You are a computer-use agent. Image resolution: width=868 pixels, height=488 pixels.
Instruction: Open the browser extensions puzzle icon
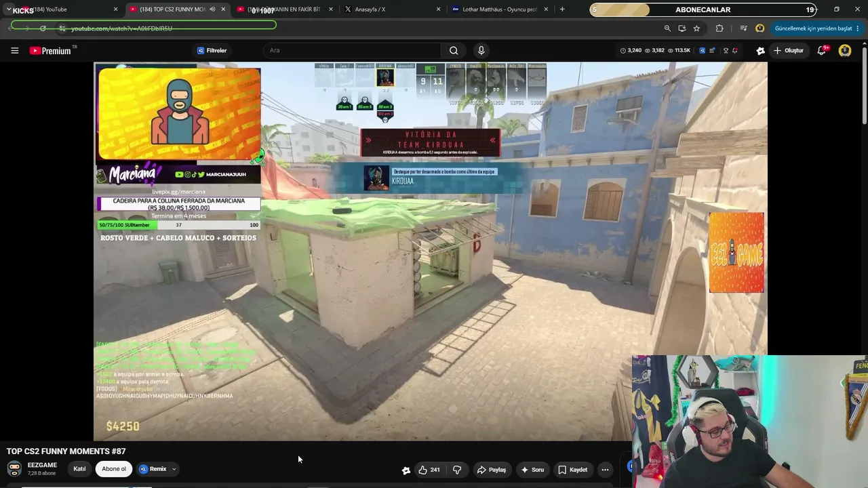[x=719, y=28]
